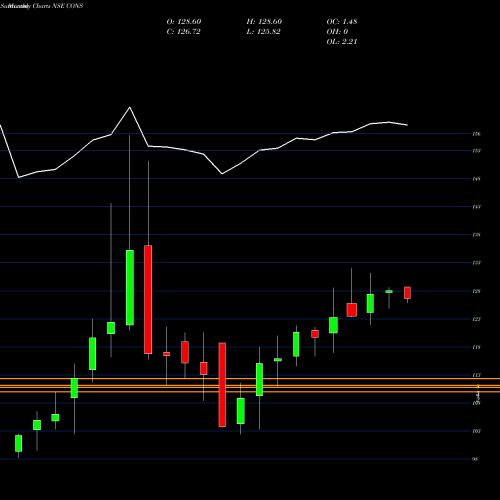
Task: Click the 128 price axis label
Action: tap(476, 291)
